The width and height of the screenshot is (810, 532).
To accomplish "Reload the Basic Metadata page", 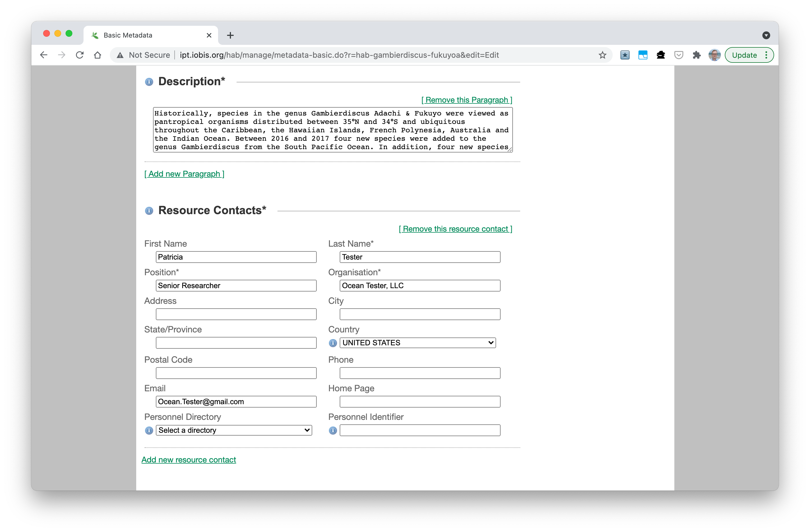I will [x=80, y=55].
